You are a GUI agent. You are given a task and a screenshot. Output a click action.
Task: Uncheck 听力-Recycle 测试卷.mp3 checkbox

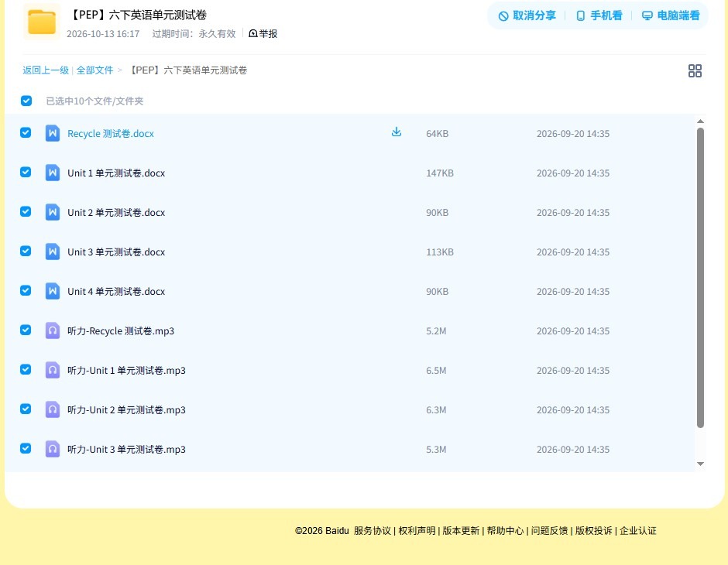26,330
